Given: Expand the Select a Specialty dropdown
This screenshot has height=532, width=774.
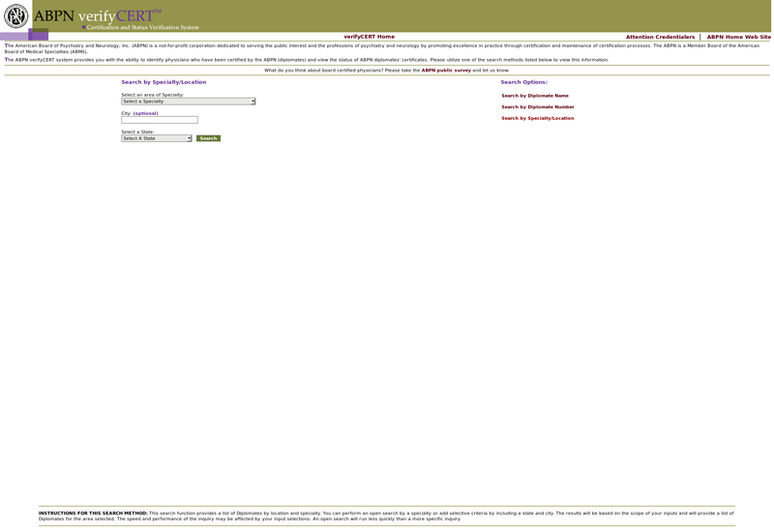Looking at the screenshot, I should pyautogui.click(x=188, y=102).
